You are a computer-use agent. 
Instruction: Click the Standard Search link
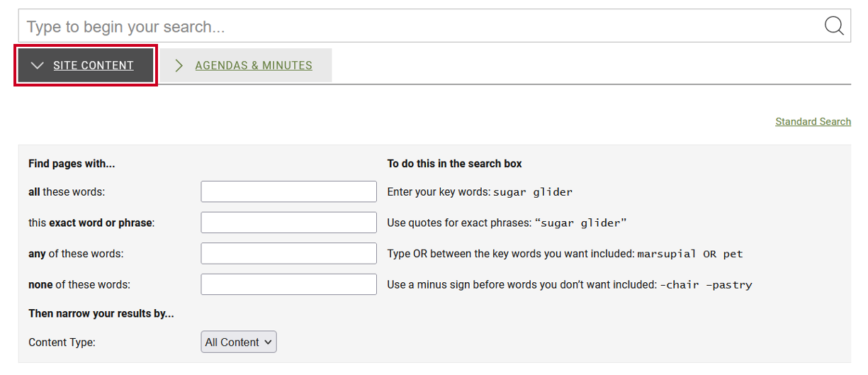point(813,121)
